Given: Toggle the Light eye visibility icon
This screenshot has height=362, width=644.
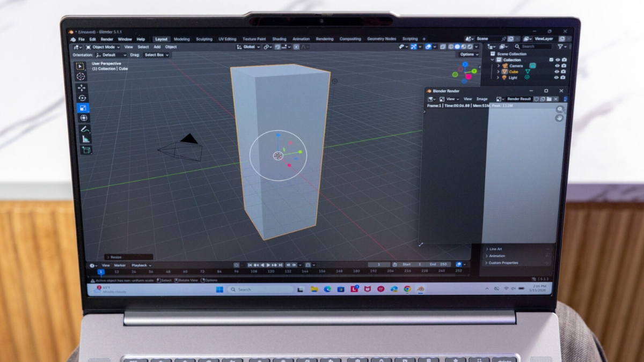Looking at the screenshot, I should [x=556, y=77].
